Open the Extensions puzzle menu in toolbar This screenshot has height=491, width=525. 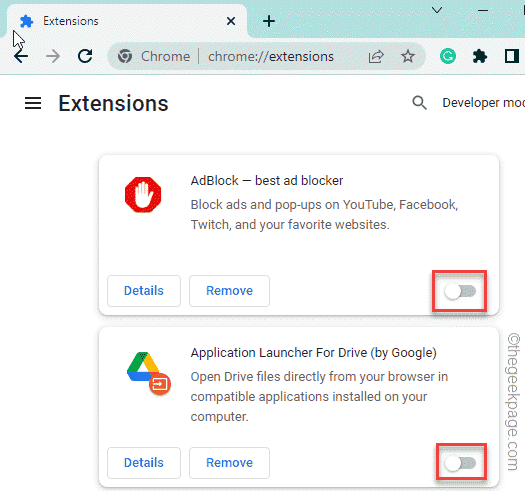[480, 56]
